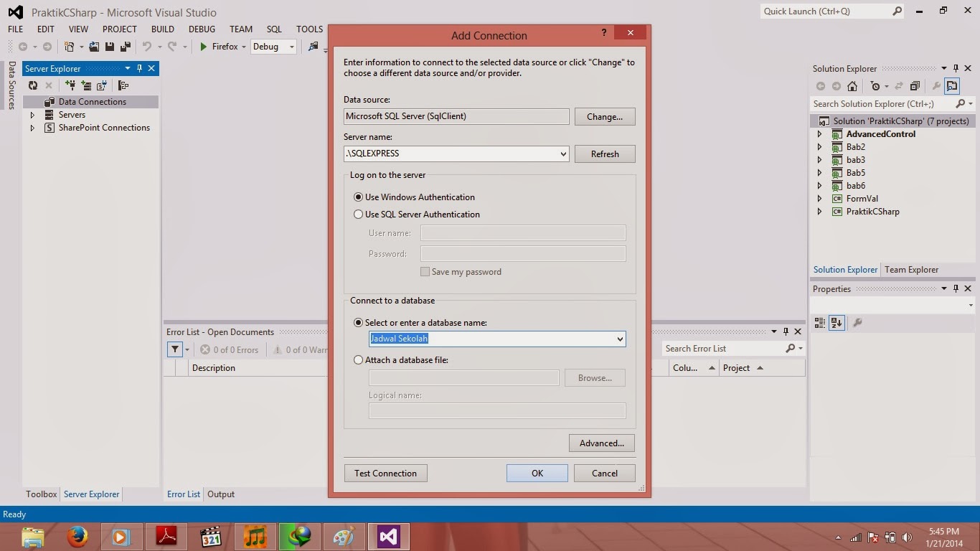Viewport: 980px width, 551px height.
Task: Refresh the Server Explorer connections
Action: (x=33, y=85)
